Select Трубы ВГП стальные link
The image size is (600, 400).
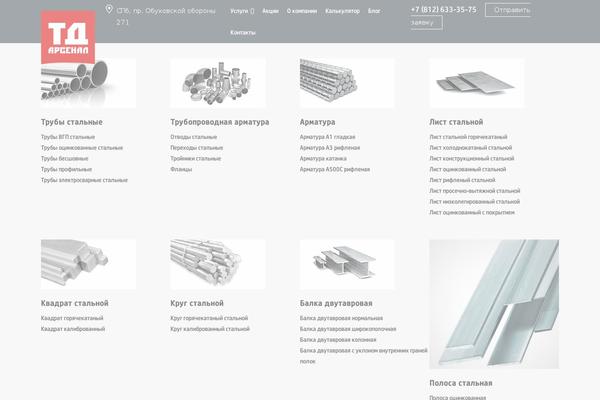point(68,137)
